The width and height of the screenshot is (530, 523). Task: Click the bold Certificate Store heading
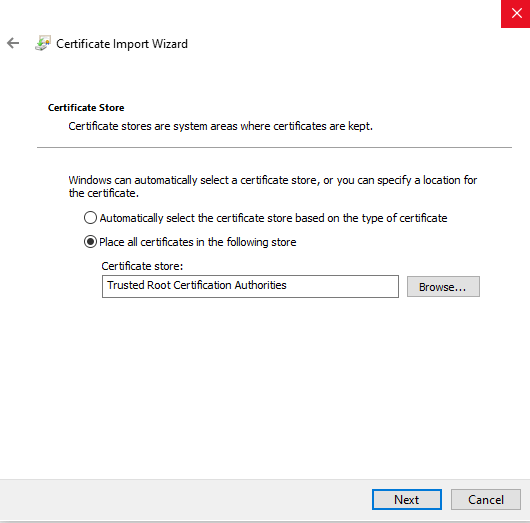(86, 108)
